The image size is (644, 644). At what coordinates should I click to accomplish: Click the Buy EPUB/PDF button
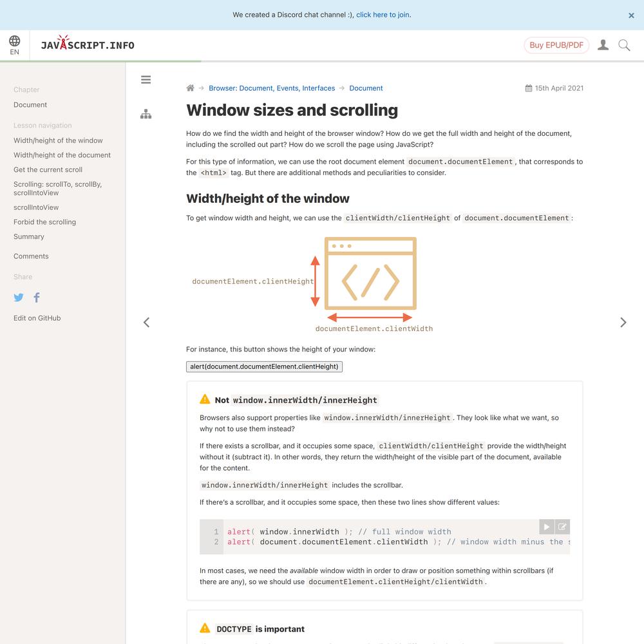pos(556,45)
